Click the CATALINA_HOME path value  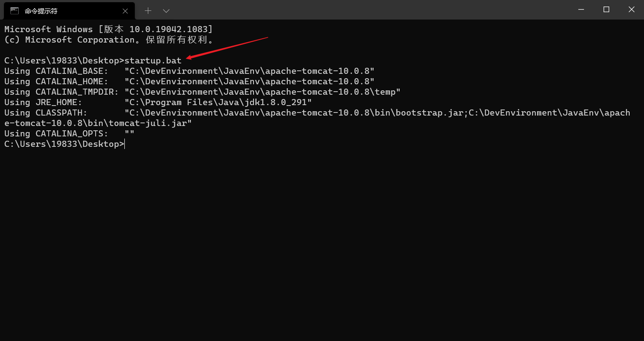coord(249,81)
